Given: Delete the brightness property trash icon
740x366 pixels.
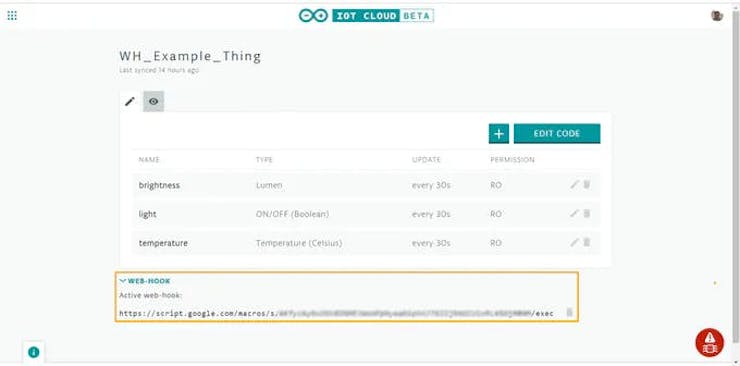Looking at the screenshot, I should 587,184.
